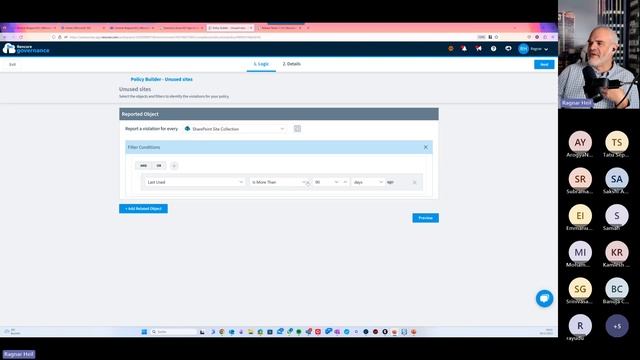Click SA participant avatar
The image size is (640, 360).
pyautogui.click(x=617, y=179)
